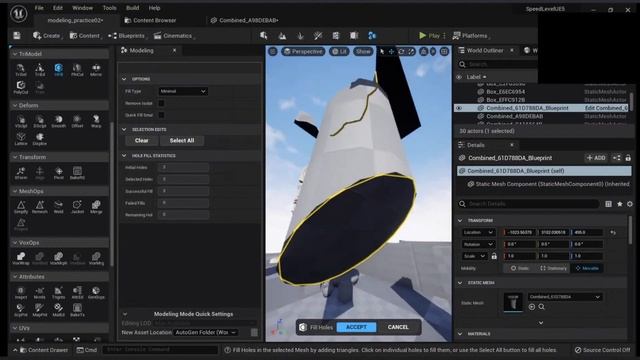Open the Location type dropdown
The height and width of the screenshot is (360, 640).
478,232
